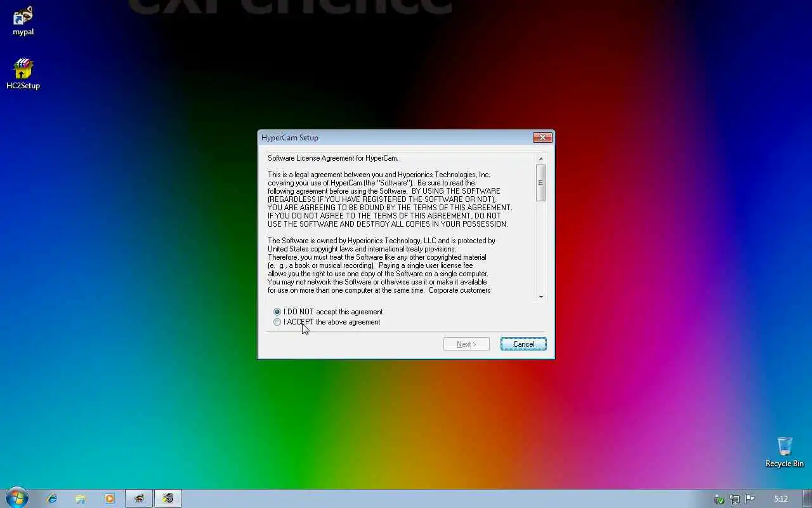Close the HyperCam Setup dialog
This screenshot has height=508, width=812.
542,138
